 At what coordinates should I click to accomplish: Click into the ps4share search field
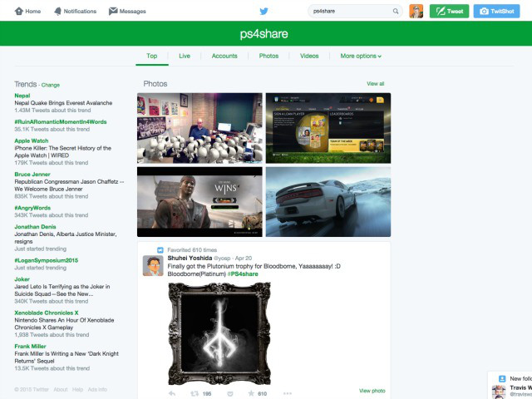click(x=349, y=12)
